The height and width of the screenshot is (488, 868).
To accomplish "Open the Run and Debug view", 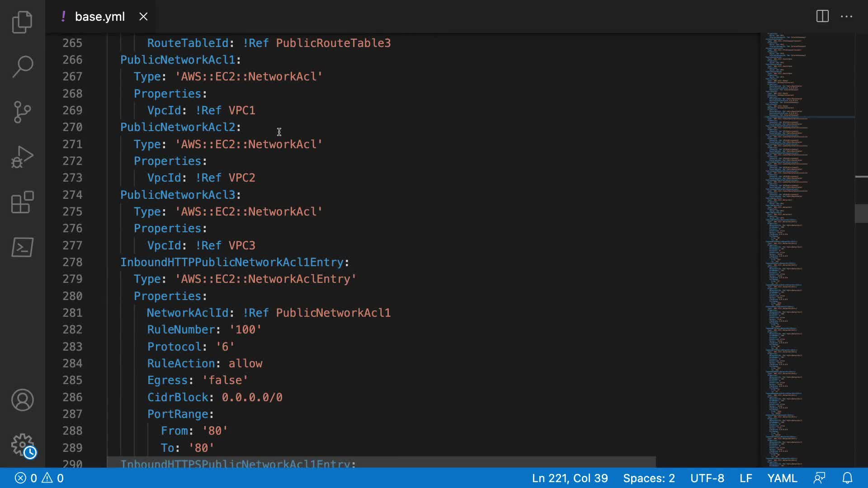I will 22,157.
